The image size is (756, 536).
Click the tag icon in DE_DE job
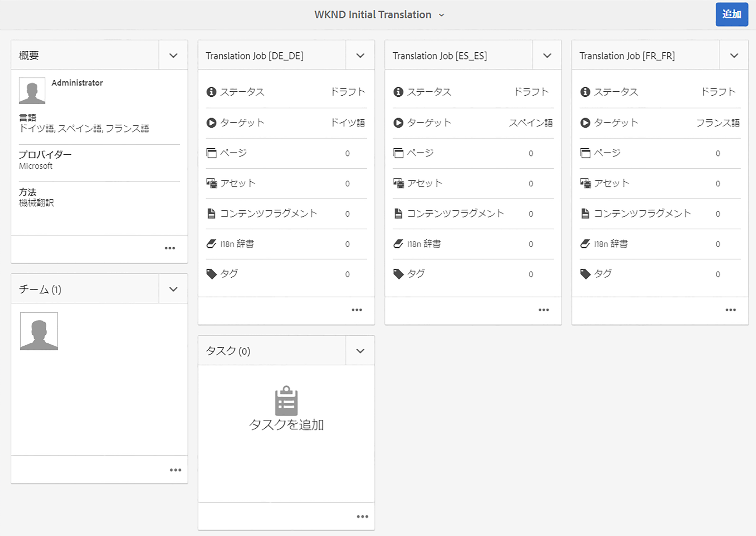[212, 274]
